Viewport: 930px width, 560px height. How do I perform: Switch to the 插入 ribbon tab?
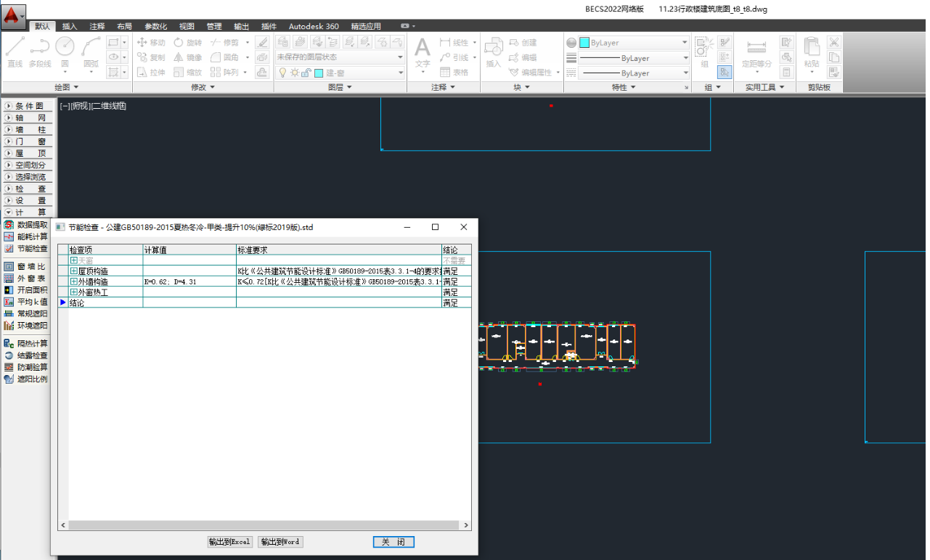coord(70,26)
